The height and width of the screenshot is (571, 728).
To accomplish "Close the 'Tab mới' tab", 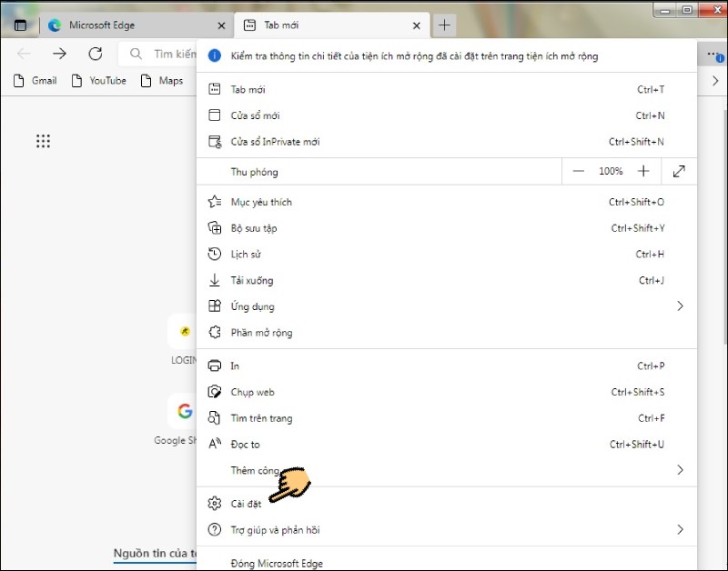I will [x=417, y=26].
